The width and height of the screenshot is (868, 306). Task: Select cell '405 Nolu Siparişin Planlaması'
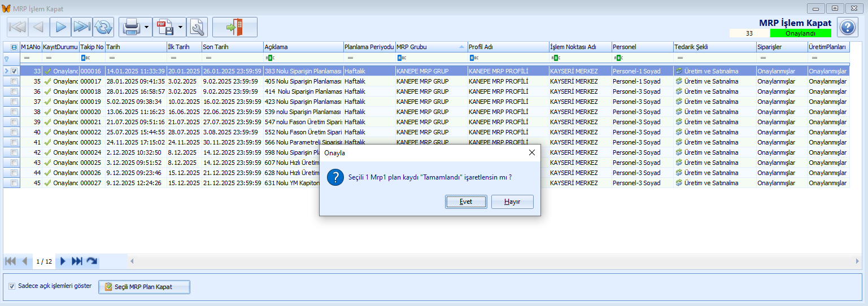303,81
